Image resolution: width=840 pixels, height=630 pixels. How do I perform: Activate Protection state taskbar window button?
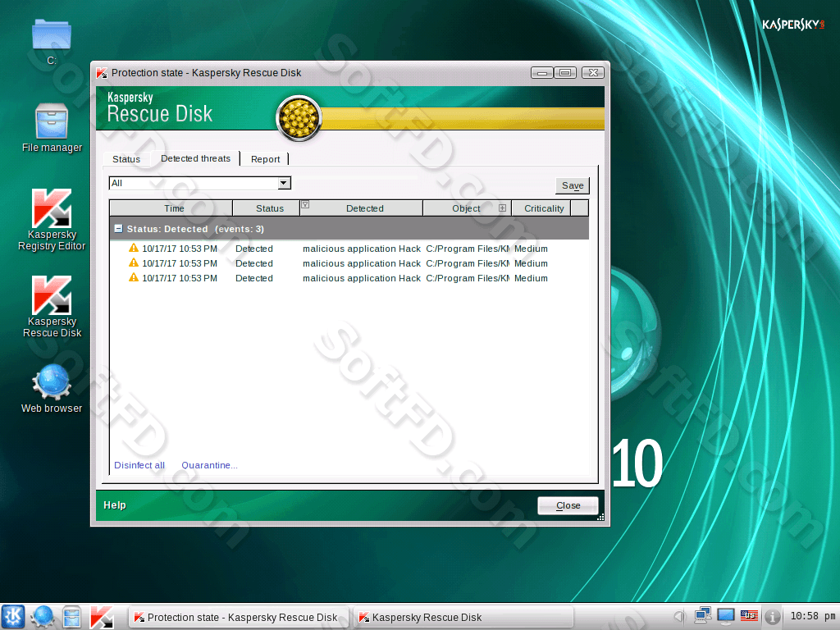pos(238,617)
